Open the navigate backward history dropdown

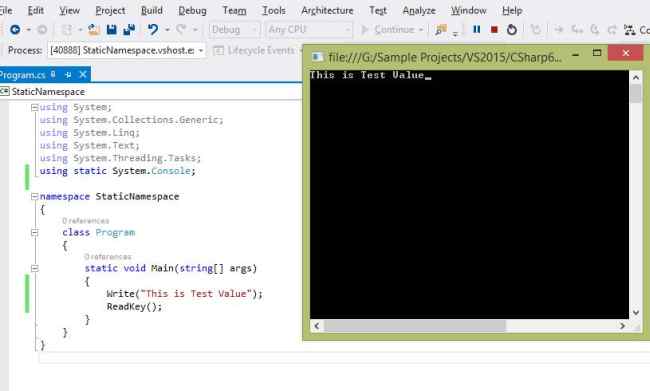pyautogui.click(x=28, y=30)
